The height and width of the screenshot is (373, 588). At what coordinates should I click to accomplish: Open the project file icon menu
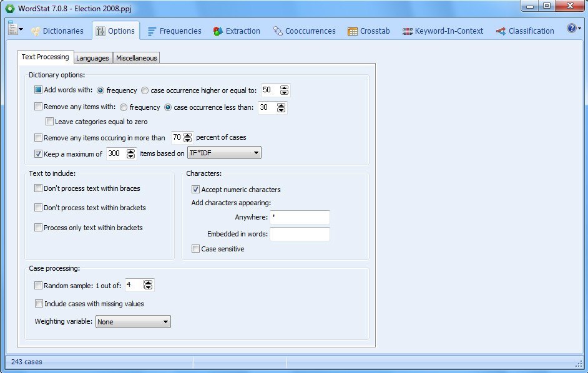tap(15, 29)
